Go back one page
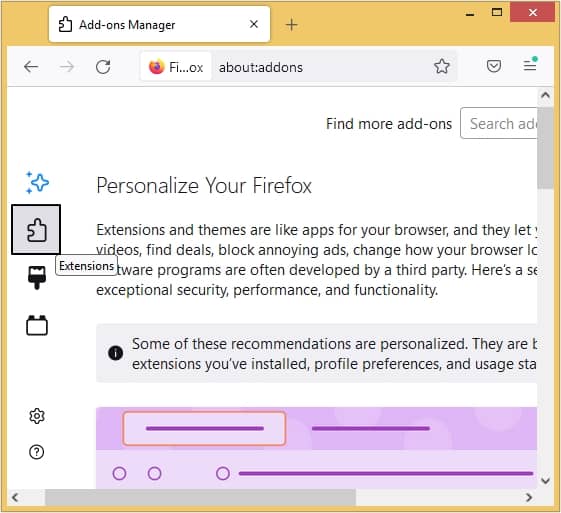 click(31, 67)
